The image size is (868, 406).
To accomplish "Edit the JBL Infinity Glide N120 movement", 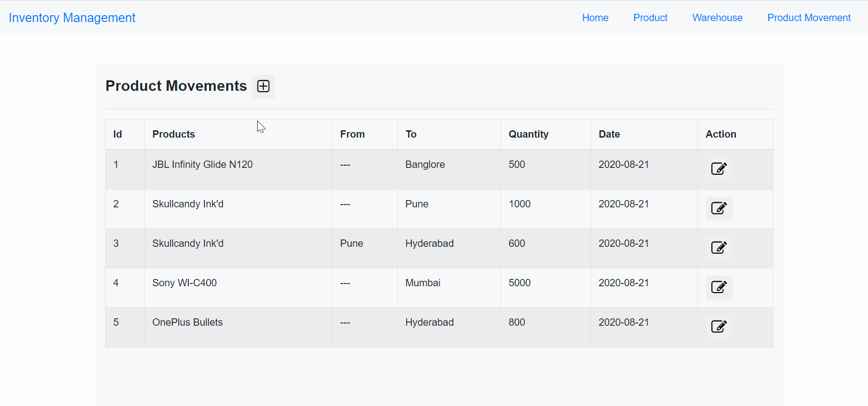I will coord(719,169).
